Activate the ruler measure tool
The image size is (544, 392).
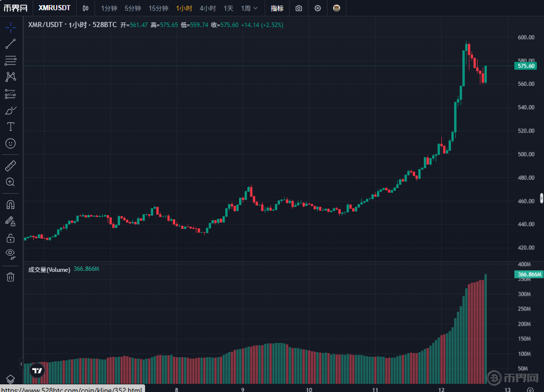(10, 166)
